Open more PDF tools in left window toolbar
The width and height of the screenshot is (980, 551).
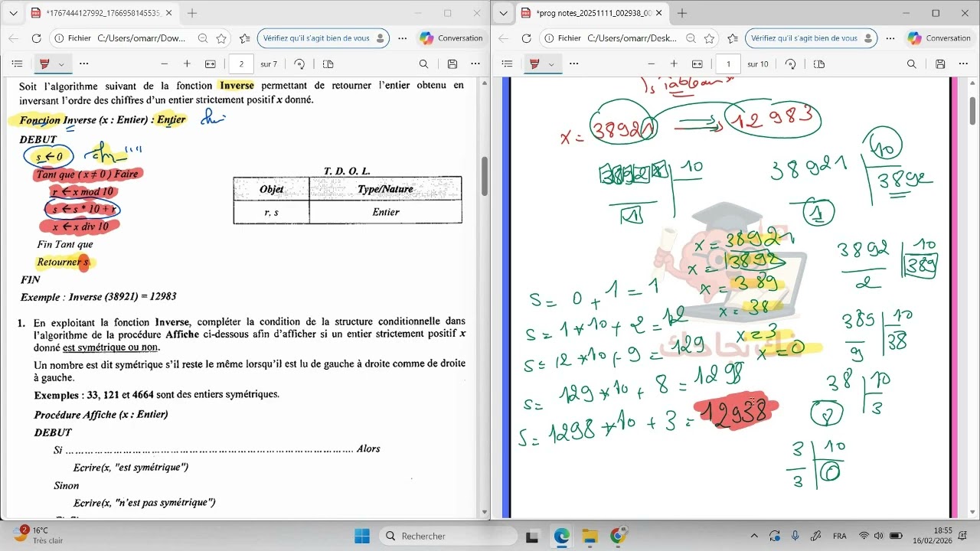[x=83, y=64]
